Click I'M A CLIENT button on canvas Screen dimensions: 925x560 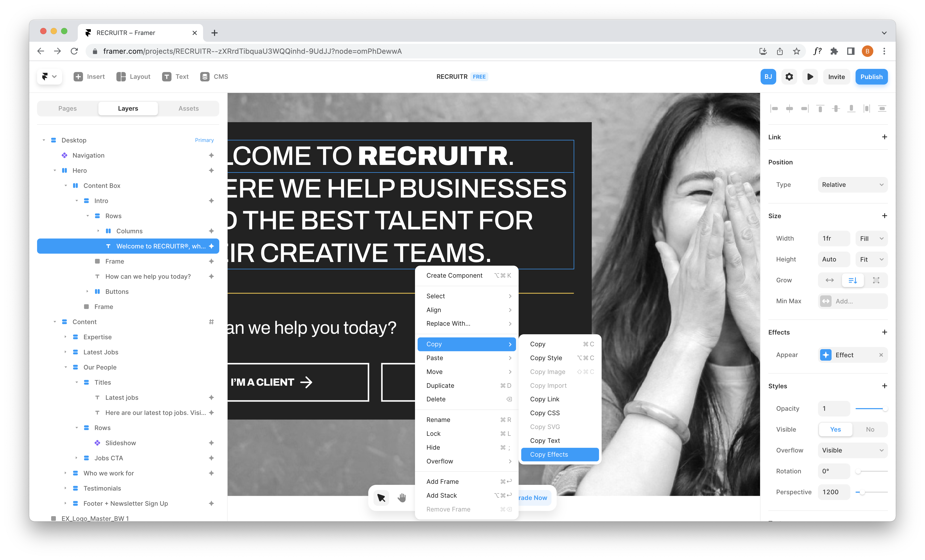click(x=298, y=382)
